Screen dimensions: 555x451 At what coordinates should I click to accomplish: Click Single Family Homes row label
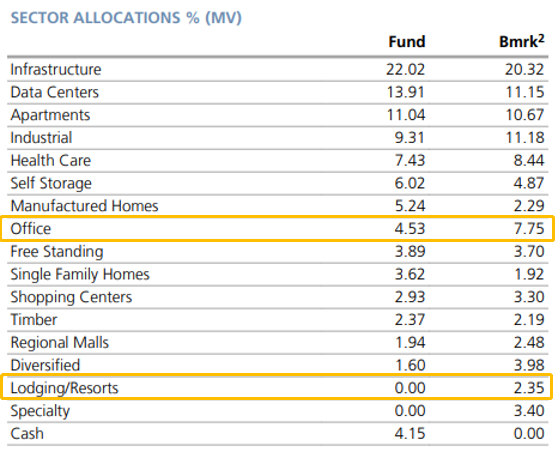[x=80, y=274]
